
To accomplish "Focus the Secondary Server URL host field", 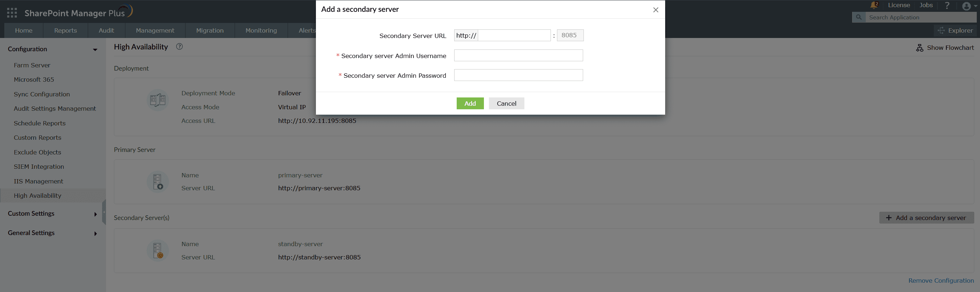I will (514, 35).
